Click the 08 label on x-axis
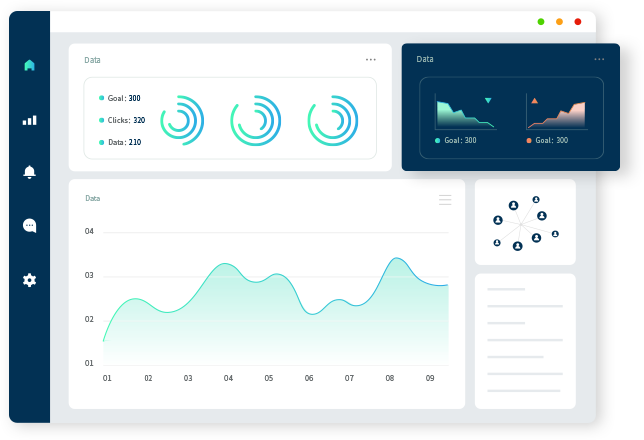This screenshot has height=440, width=644. coord(390,378)
